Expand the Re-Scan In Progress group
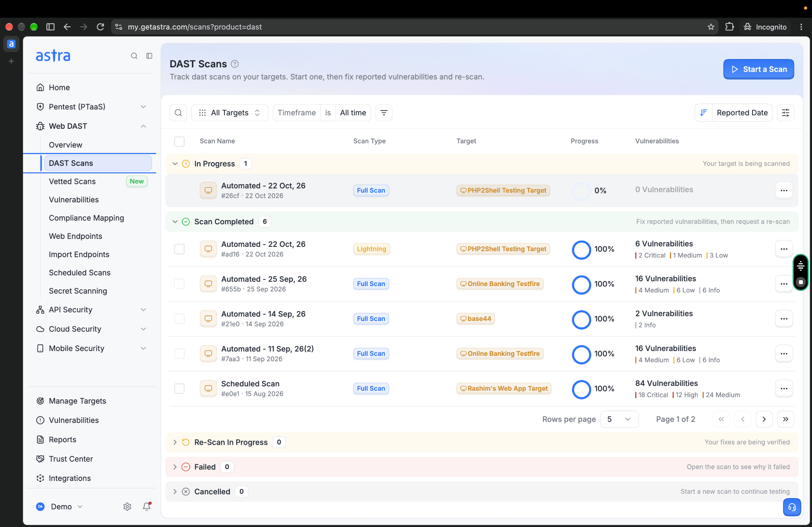This screenshot has width=812, height=527. 175,443
